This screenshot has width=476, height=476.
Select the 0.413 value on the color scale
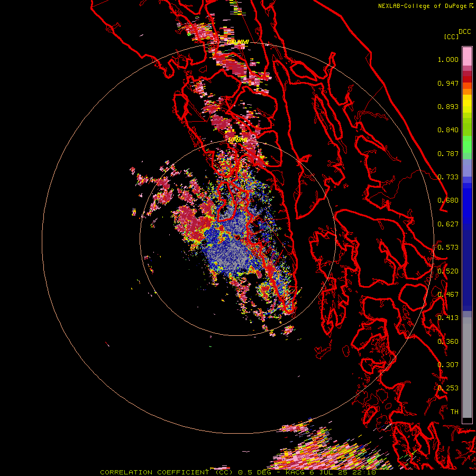[x=448, y=318]
